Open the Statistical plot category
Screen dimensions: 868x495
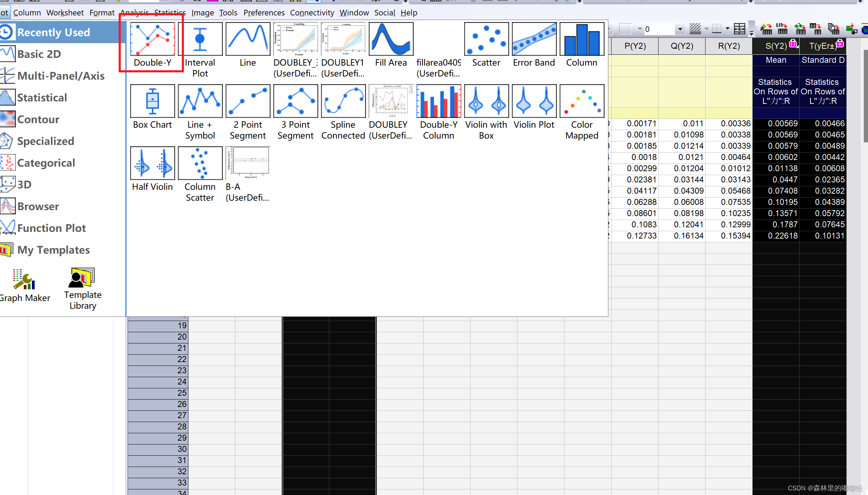[x=42, y=98]
